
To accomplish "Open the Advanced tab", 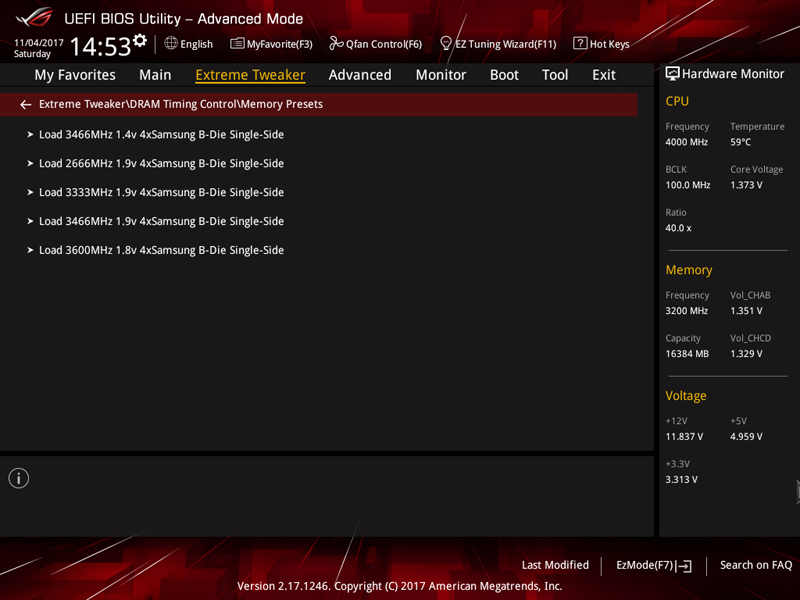I will click(x=360, y=75).
